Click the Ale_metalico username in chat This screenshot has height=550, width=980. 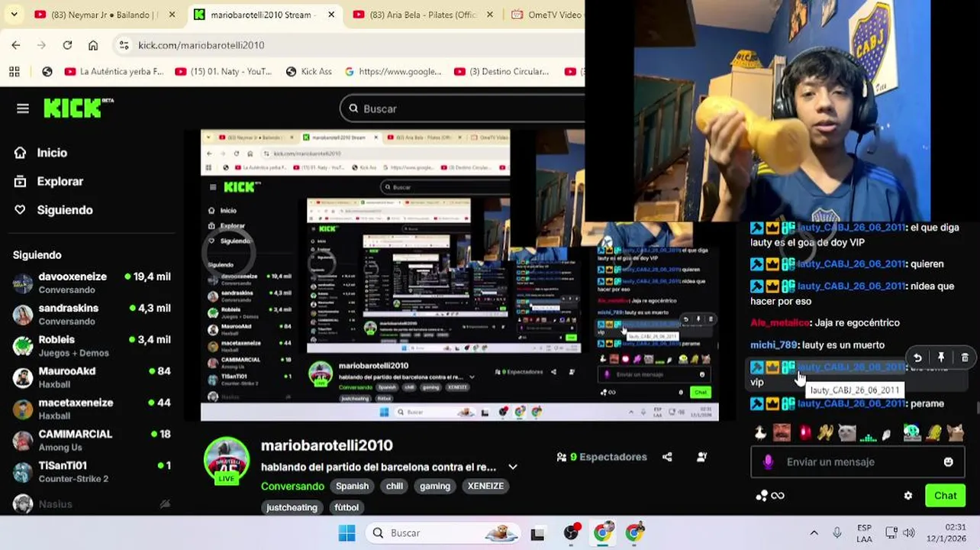click(779, 322)
